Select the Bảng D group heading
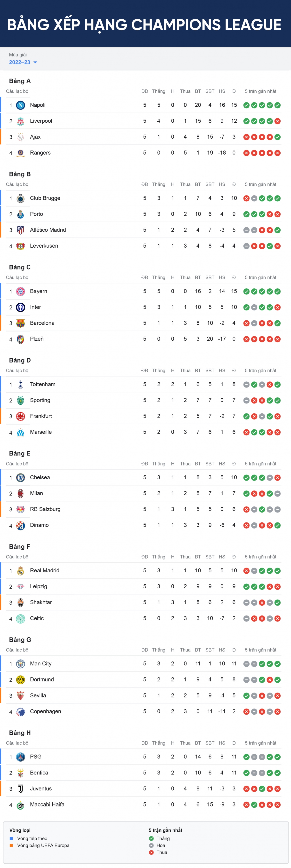 (x=20, y=360)
